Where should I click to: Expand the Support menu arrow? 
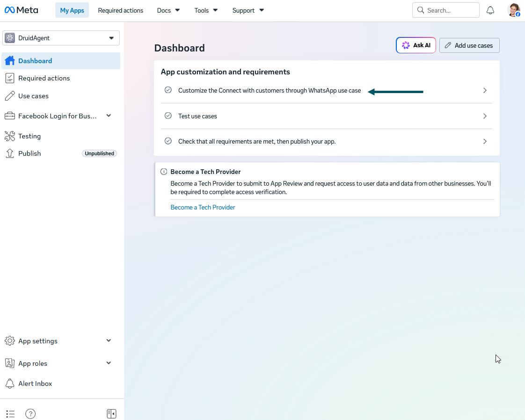tap(262, 10)
